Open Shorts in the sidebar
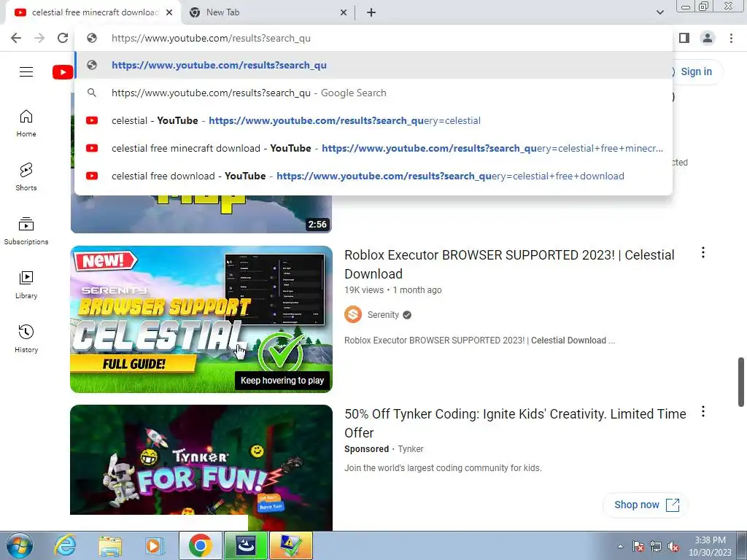747x560 pixels. (x=26, y=177)
